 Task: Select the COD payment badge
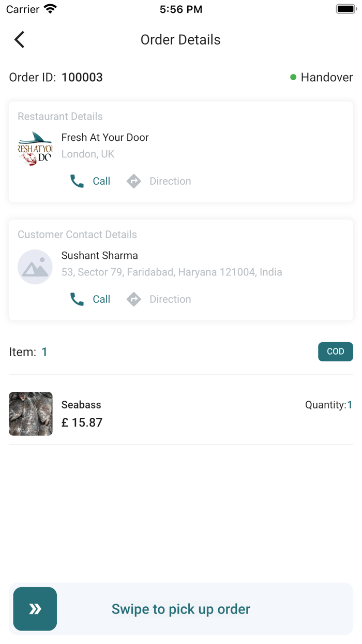click(x=335, y=352)
